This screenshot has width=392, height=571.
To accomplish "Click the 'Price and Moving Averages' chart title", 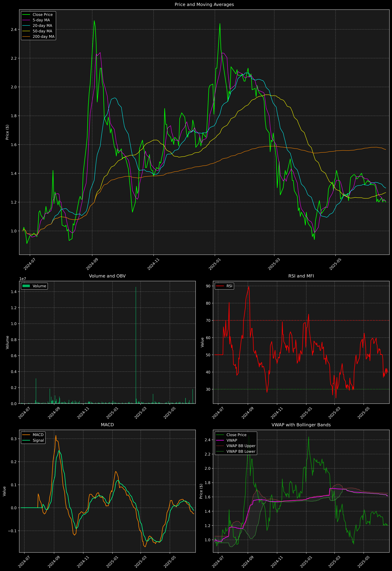I will (204, 4).
